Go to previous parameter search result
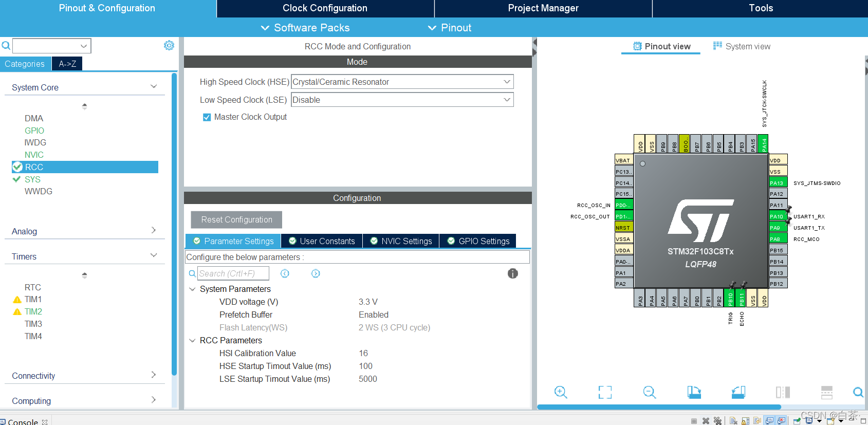This screenshot has height=425, width=868. pos(285,273)
